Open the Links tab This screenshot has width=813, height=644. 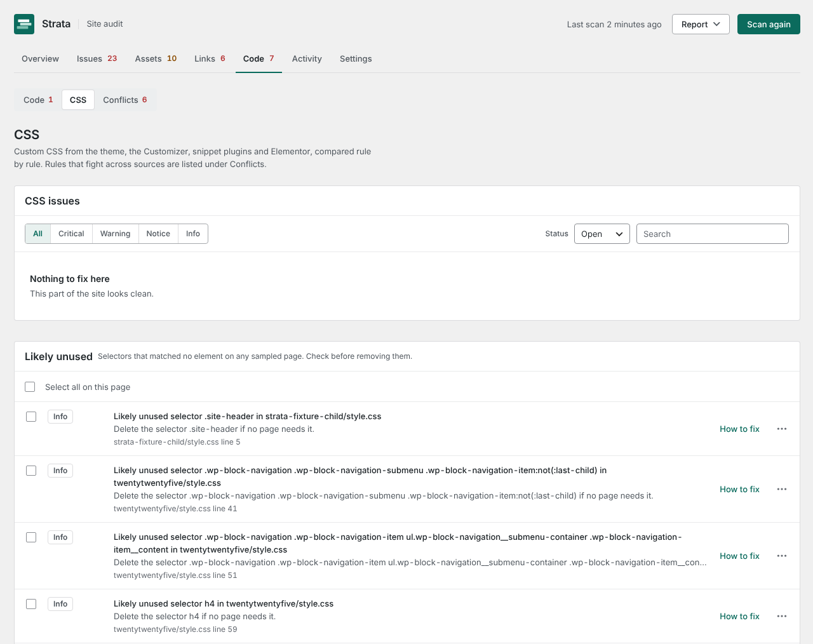(210, 58)
